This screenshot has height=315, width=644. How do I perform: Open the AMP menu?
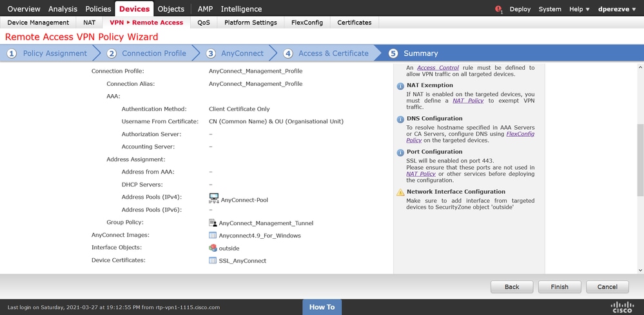click(206, 8)
